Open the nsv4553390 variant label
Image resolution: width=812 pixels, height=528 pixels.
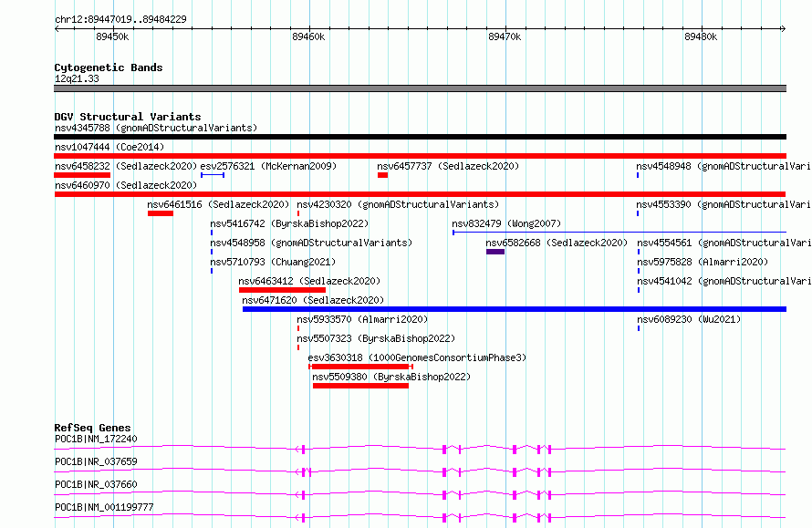point(724,204)
